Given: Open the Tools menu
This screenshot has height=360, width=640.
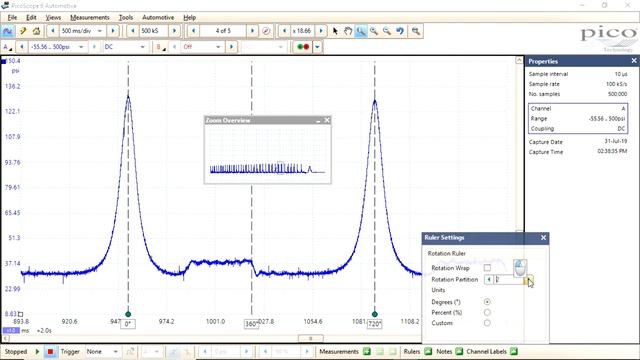Looking at the screenshot, I should pos(126,18).
